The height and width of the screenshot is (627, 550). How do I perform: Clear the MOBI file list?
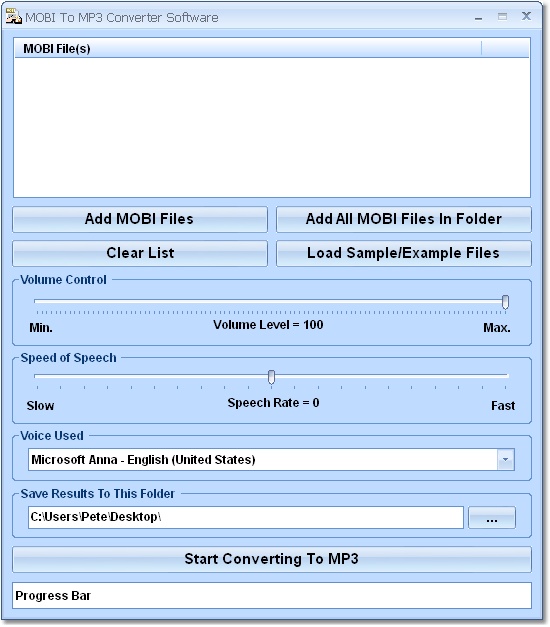140,253
